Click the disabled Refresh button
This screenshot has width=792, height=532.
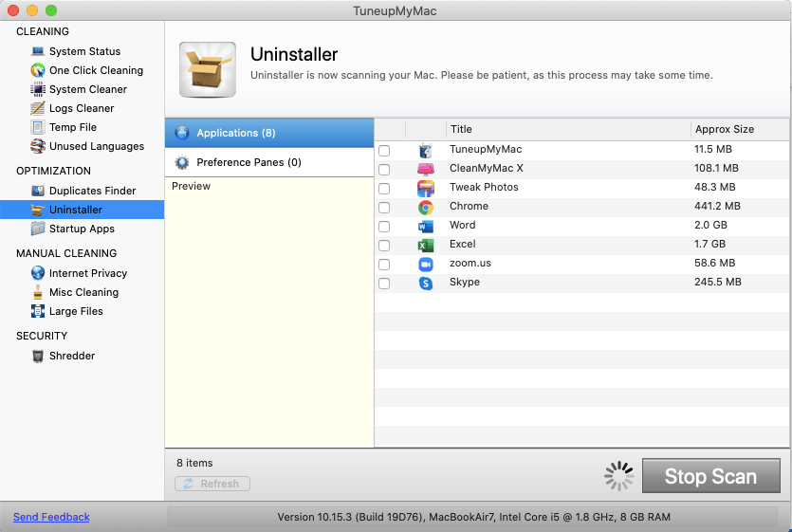(x=212, y=484)
